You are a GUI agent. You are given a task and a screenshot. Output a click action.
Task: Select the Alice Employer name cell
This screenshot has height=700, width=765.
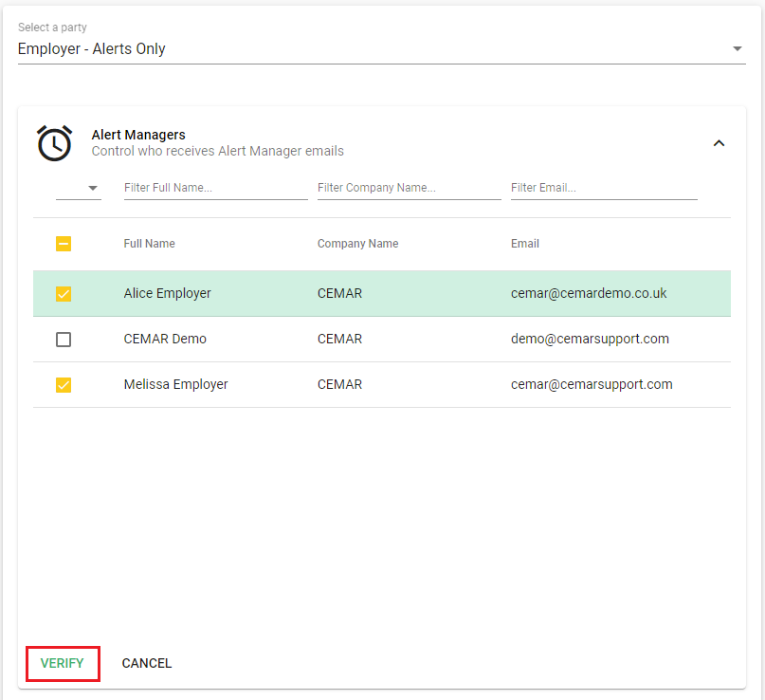coord(168,293)
